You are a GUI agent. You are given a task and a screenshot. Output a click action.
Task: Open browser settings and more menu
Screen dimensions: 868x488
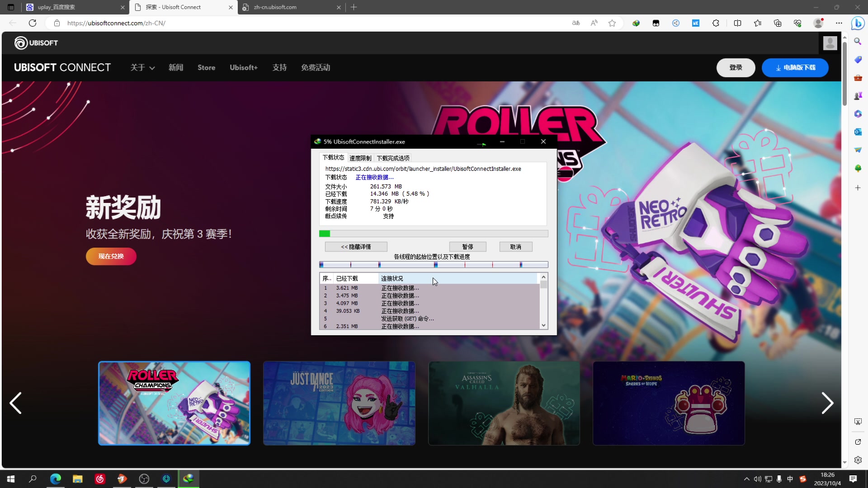pos(839,23)
